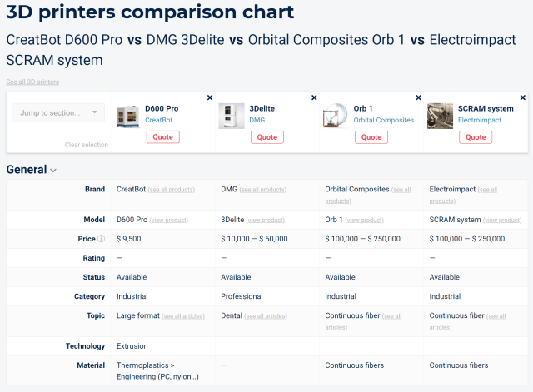
Task: Request a Quote for Orb 1
Action: pyautogui.click(x=371, y=137)
